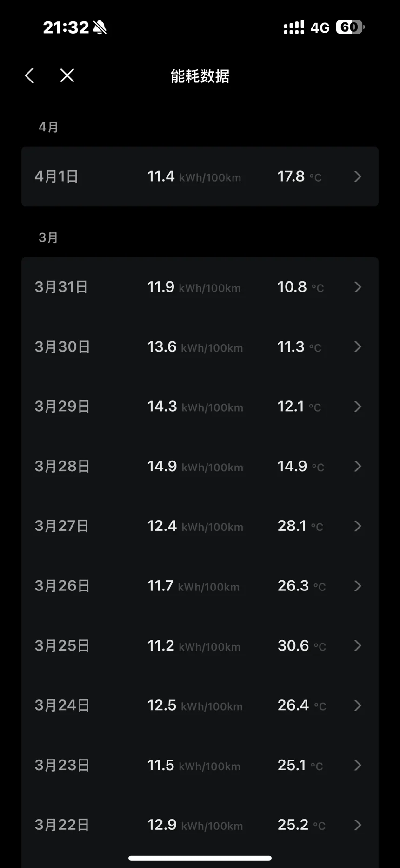This screenshot has height=868, width=400.
Task: Expand the April 1 entry chevron
Action: tap(357, 176)
